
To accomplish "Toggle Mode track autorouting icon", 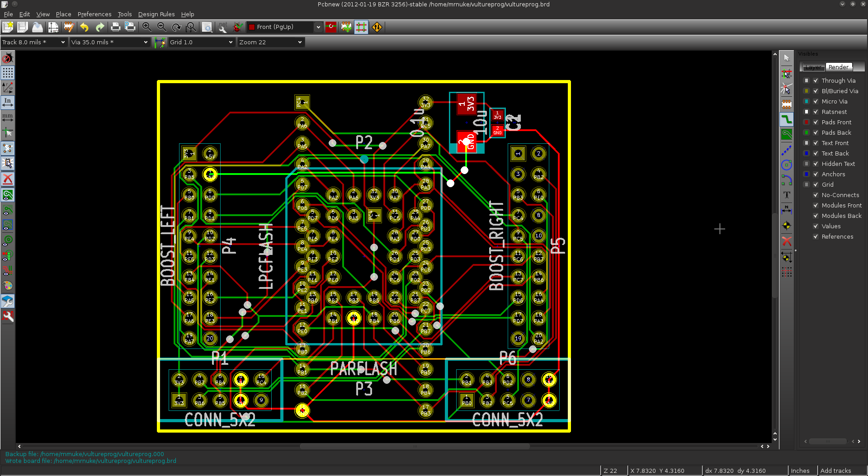I will point(361,27).
